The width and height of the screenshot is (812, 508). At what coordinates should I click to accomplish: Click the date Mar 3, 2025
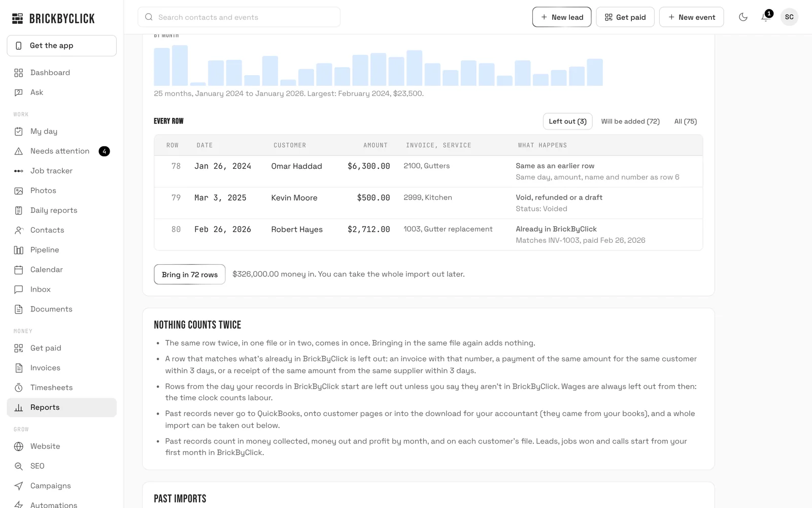pyautogui.click(x=220, y=198)
